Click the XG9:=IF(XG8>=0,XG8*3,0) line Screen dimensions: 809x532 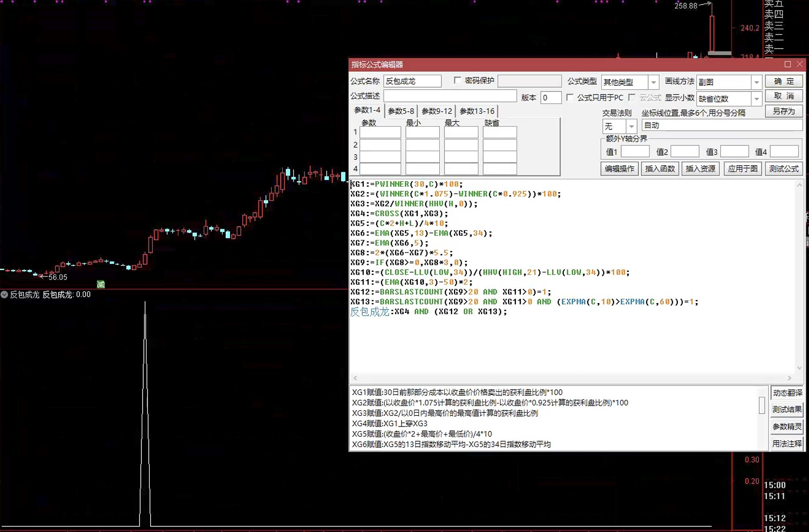409,262
